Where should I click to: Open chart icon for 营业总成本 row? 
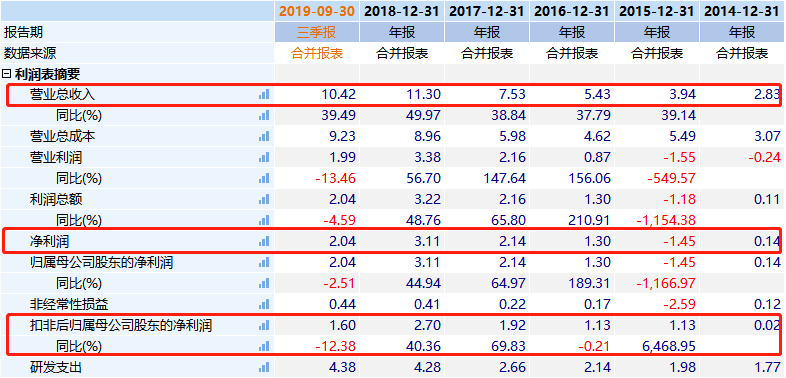[264, 136]
